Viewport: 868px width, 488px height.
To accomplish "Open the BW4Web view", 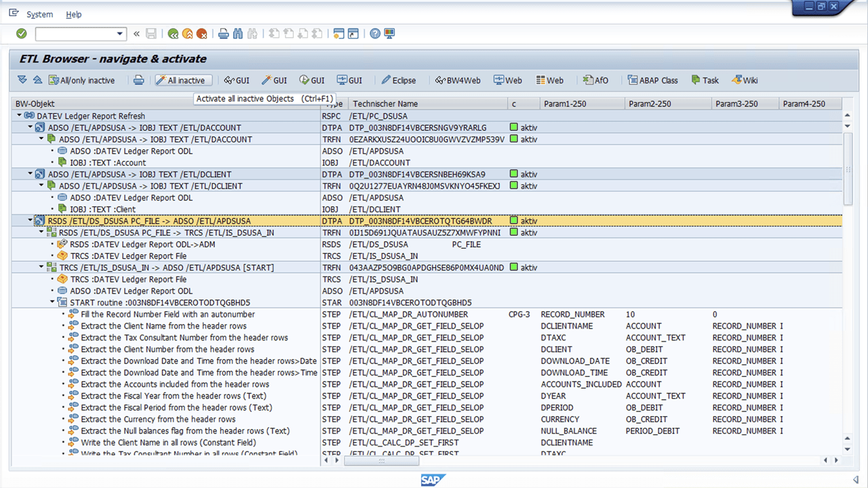I will (x=458, y=80).
